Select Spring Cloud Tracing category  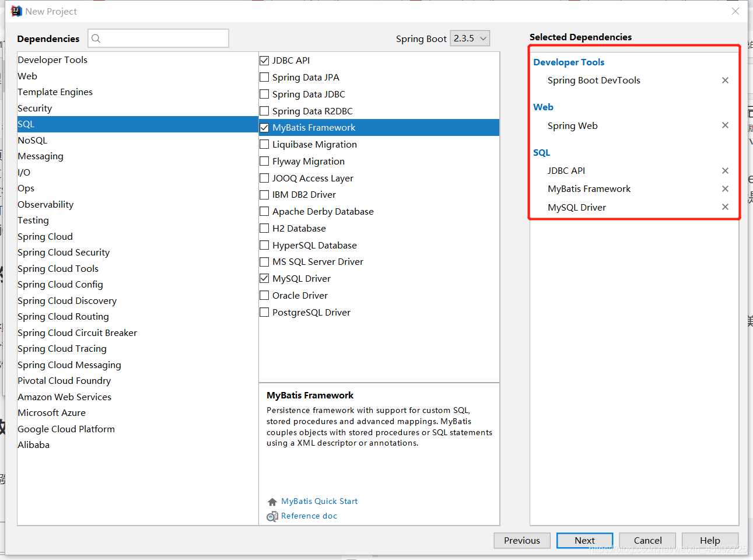tap(138, 349)
